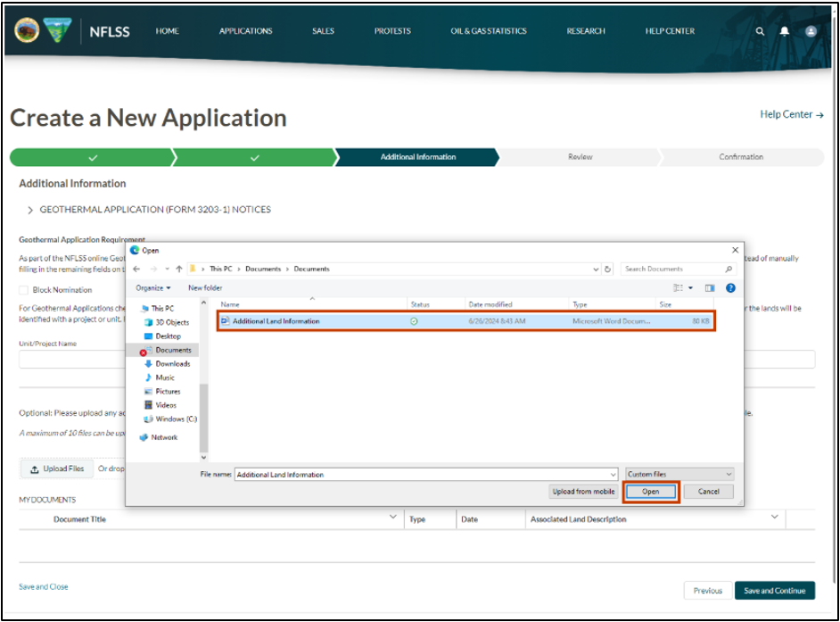Toggle the preview pane icon

click(x=710, y=288)
